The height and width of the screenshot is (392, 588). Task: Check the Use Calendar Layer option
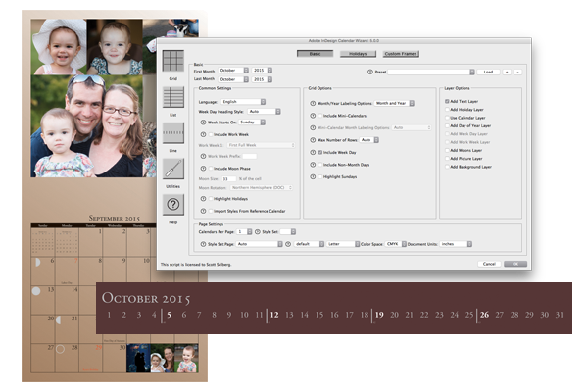click(x=447, y=118)
